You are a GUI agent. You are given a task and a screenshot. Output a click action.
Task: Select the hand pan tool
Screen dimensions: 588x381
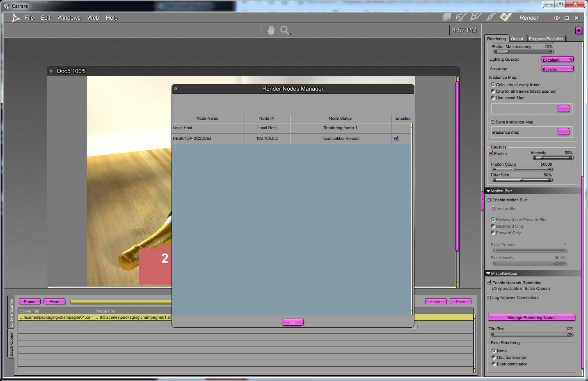click(271, 30)
